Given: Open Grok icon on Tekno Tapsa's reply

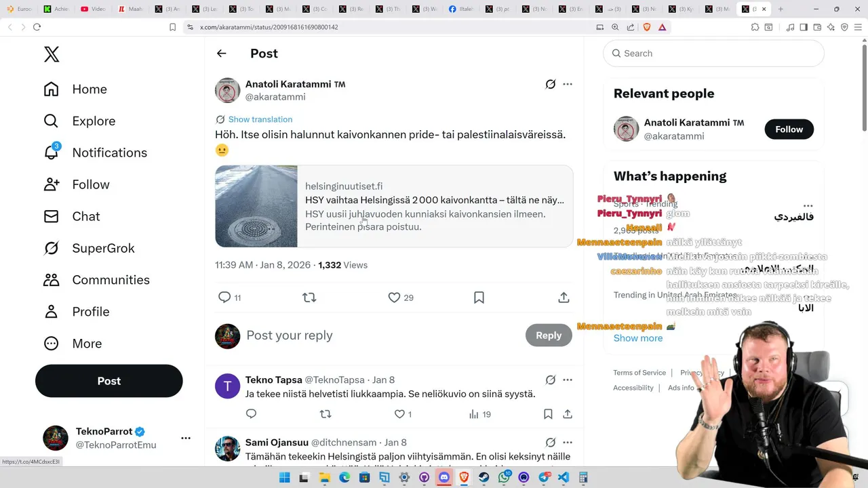Looking at the screenshot, I should pyautogui.click(x=551, y=380).
